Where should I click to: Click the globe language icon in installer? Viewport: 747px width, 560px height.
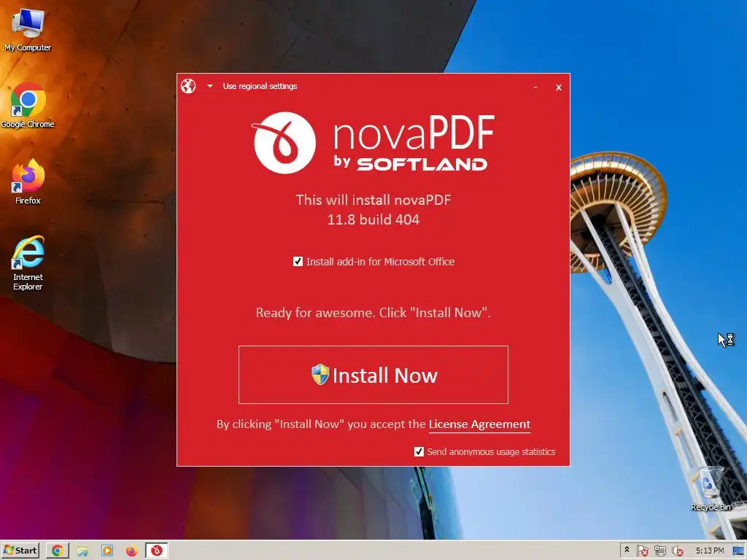click(x=188, y=86)
